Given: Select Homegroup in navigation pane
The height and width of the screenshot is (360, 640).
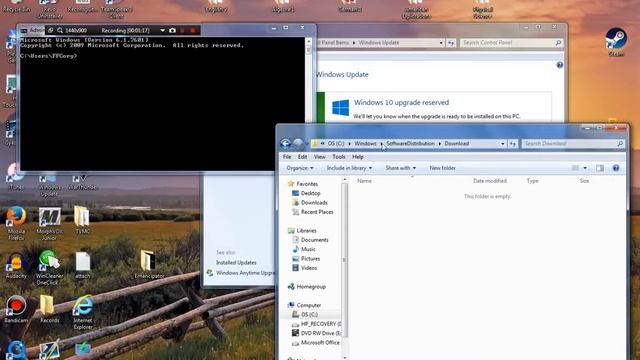Looking at the screenshot, I should pyautogui.click(x=307, y=287).
